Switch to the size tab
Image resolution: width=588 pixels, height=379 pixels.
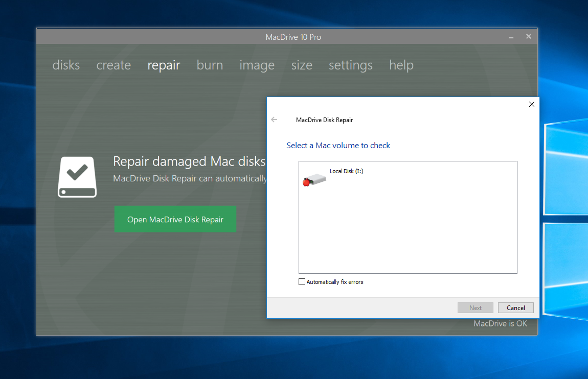click(302, 65)
